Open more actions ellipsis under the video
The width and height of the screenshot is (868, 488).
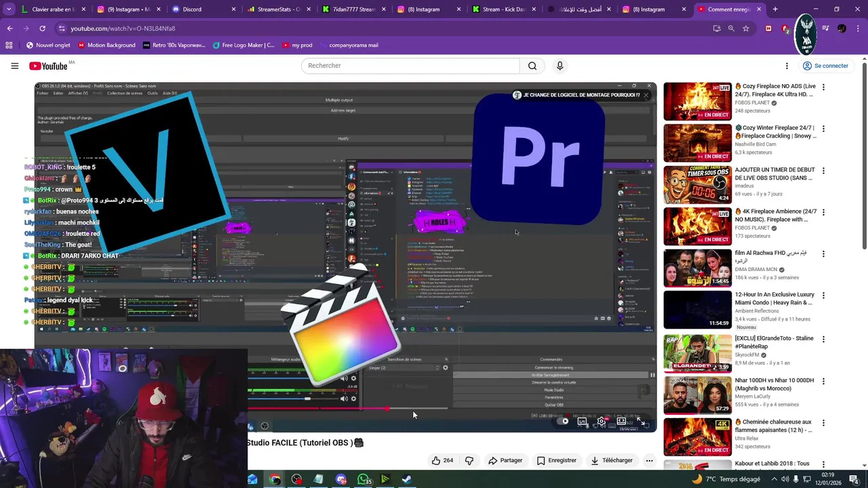click(649, 460)
